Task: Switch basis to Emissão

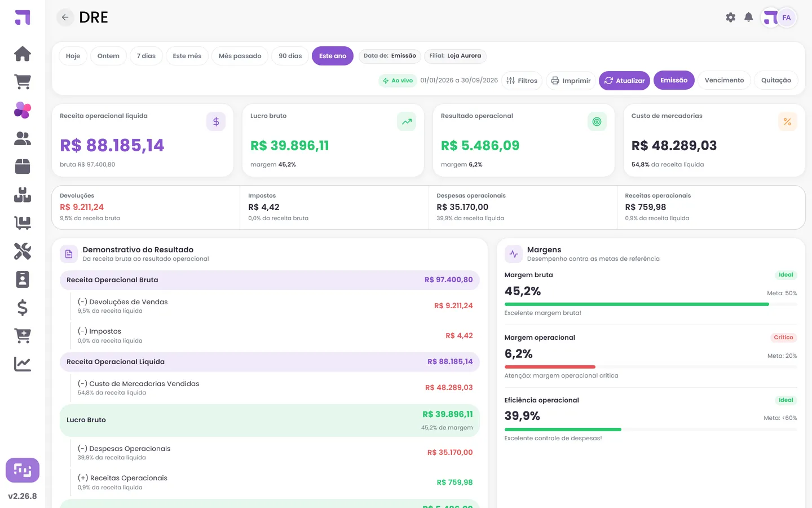Action: [x=674, y=80]
